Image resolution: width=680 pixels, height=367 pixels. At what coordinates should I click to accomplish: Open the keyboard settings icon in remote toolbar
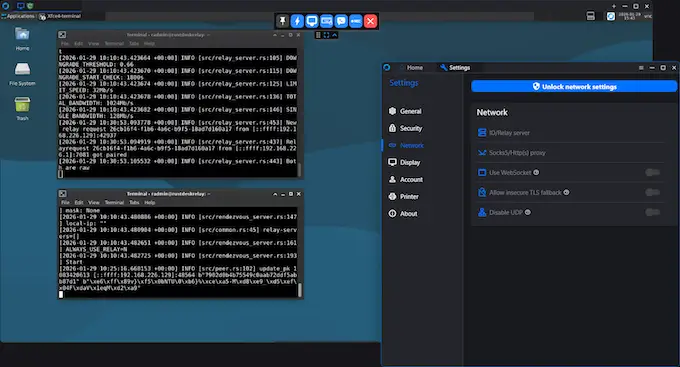327,21
